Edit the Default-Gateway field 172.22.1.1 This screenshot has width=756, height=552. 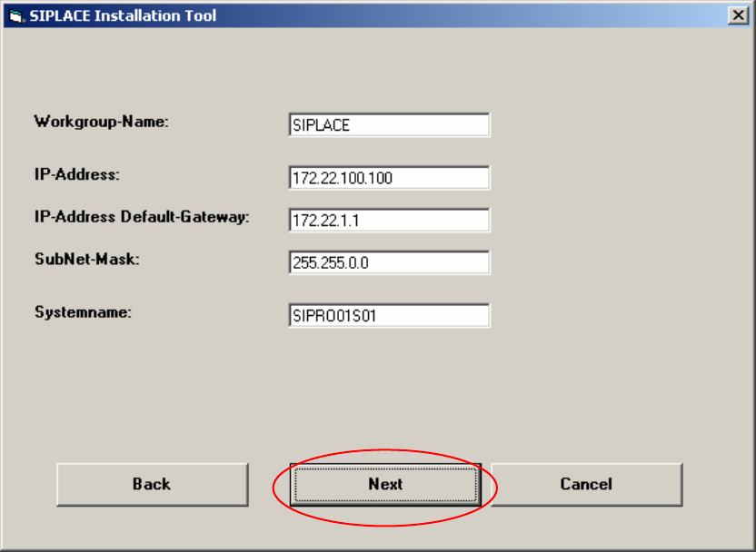pyautogui.click(x=390, y=220)
